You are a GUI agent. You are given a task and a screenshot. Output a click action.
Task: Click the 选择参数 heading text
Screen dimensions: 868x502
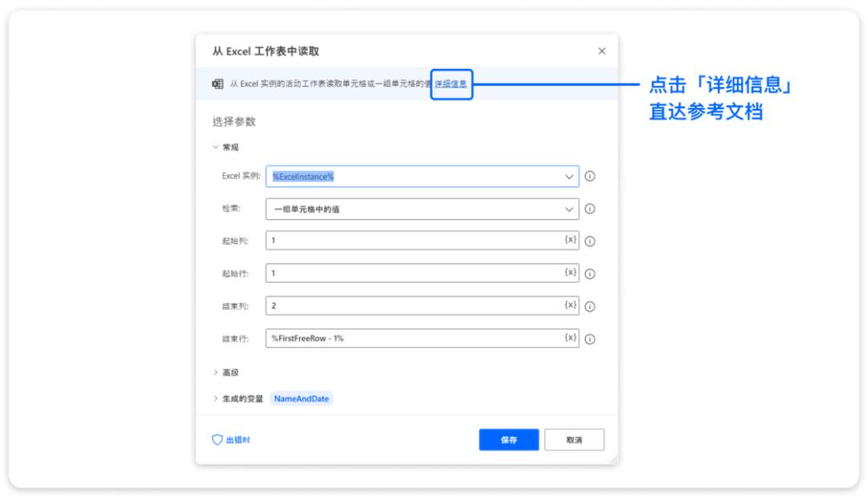click(x=234, y=122)
